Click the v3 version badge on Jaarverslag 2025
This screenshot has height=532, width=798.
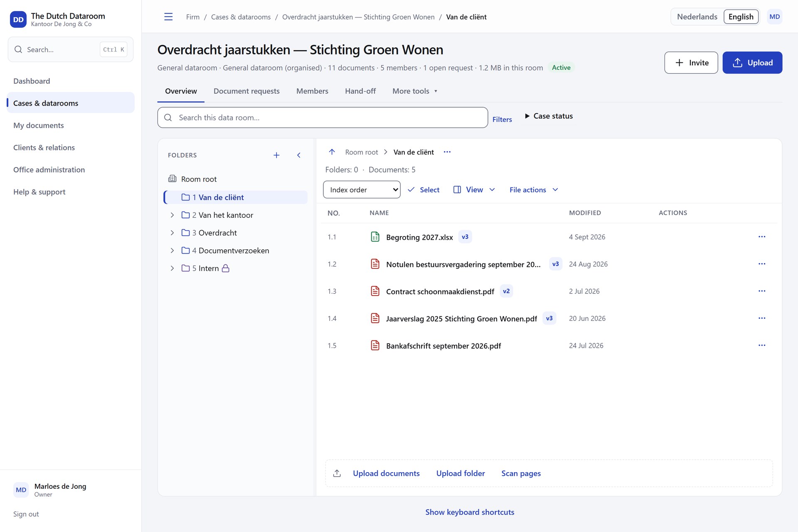[x=549, y=318]
